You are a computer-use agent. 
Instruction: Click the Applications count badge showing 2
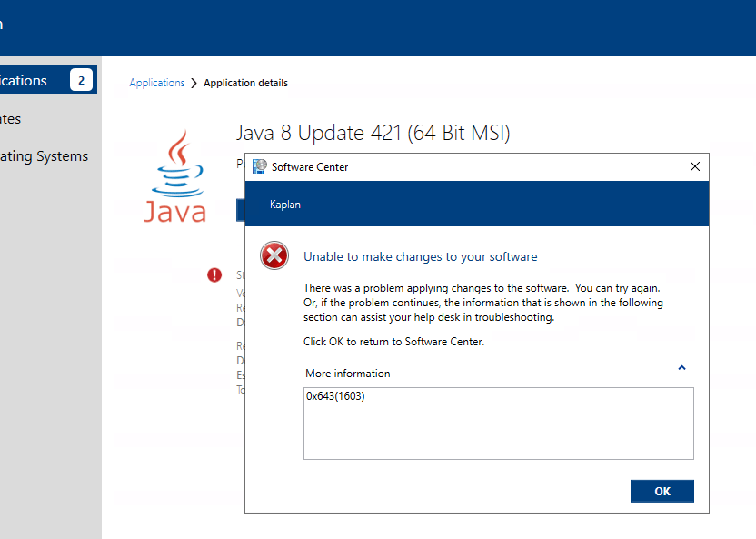81,80
